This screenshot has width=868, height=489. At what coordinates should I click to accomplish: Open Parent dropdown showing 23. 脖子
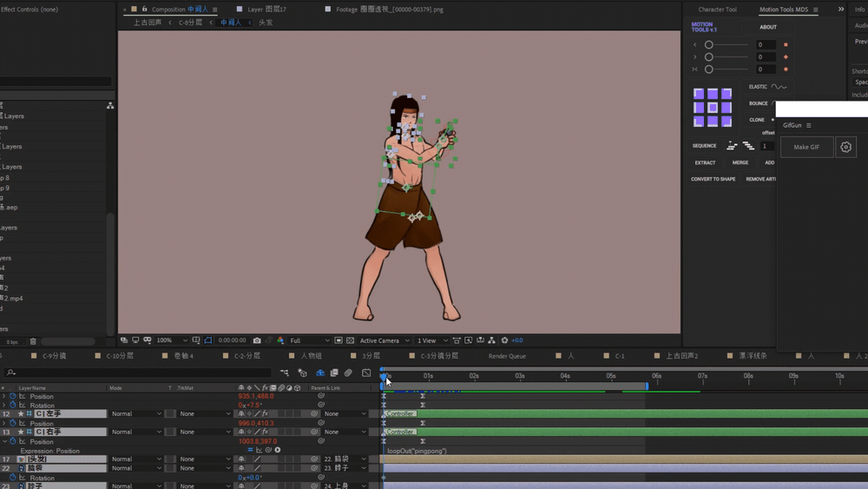345,468
